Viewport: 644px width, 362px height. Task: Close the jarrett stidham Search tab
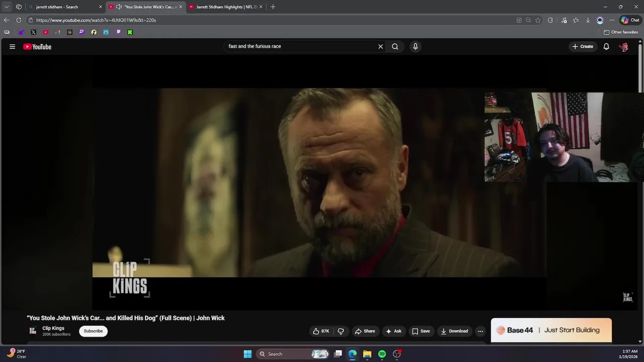pyautogui.click(x=101, y=7)
